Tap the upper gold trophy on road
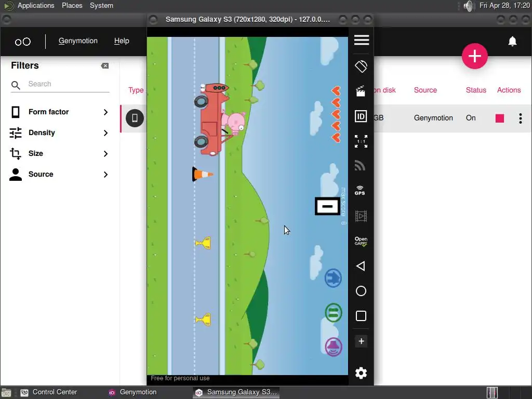 pyautogui.click(x=203, y=243)
